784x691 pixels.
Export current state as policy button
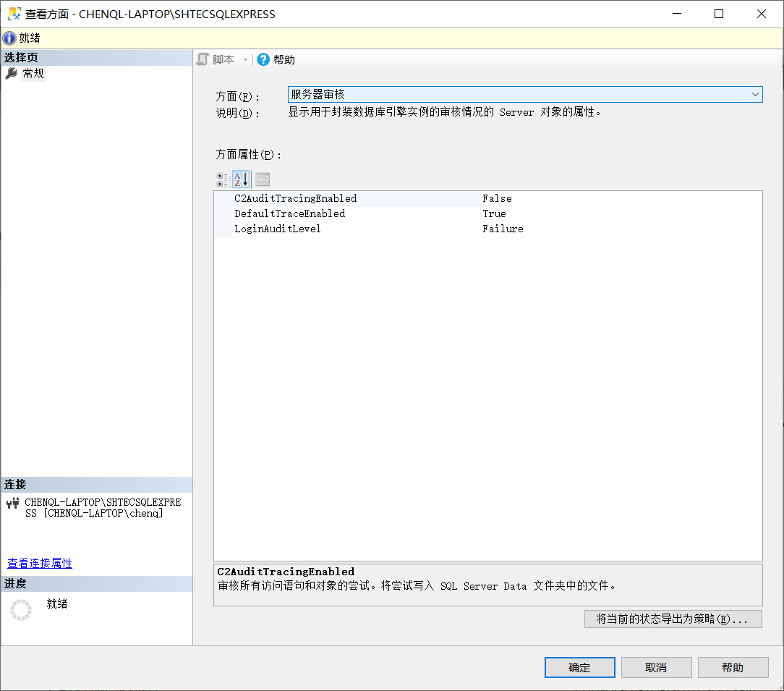673,619
